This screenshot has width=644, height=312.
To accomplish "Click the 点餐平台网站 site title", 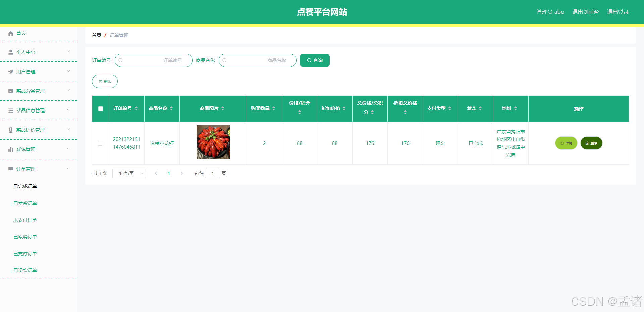I will point(322,12).
